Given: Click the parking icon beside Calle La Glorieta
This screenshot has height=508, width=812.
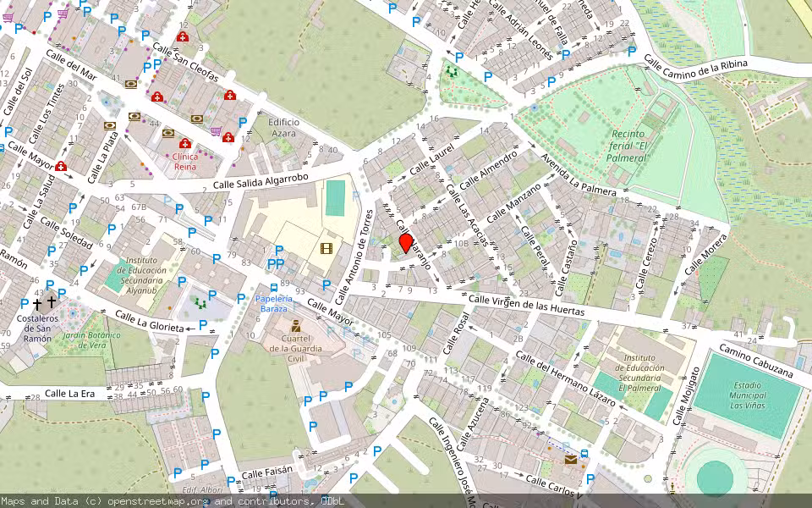Looking at the screenshot, I should 203,325.
